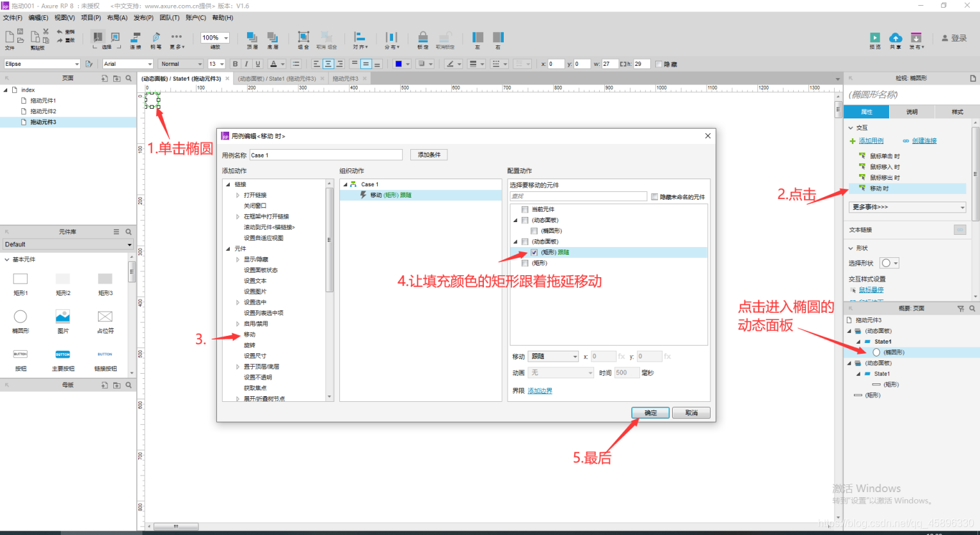The height and width of the screenshot is (535, 980).
Task: Bring to front with 顶层 icon
Action: (252, 38)
